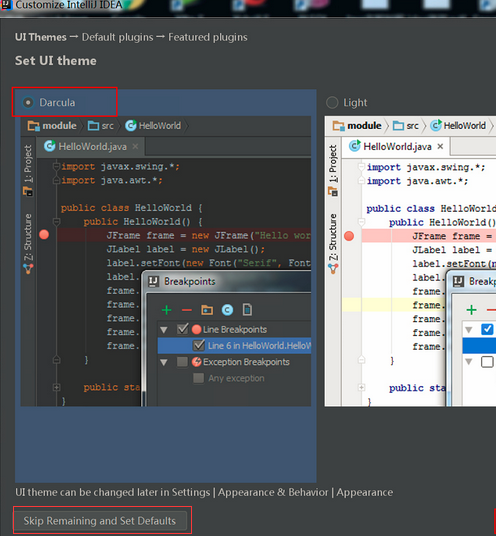Click 'JLabel label = new JLabel();' in Darcula code
Screen dimensions: 496x536
pos(186,249)
